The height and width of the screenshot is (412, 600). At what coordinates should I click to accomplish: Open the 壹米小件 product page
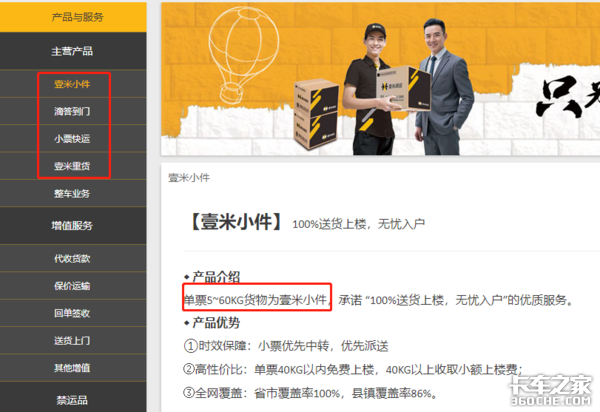coord(72,84)
